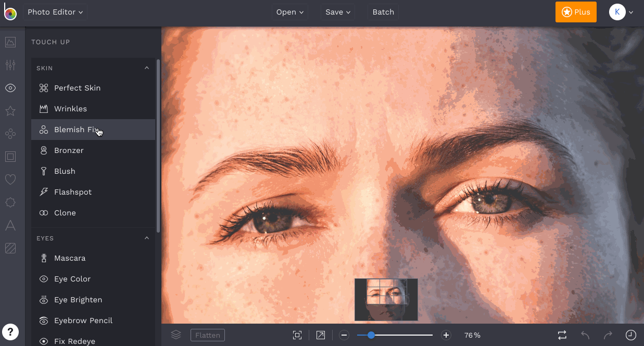Select the Wrinkles tool

[x=93, y=109]
